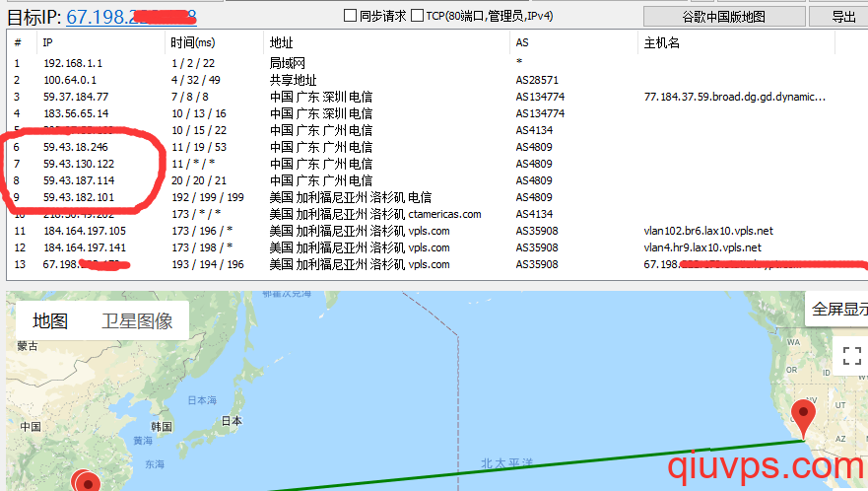The image size is (868, 491).
Task: Click the 导出 export button
Action: point(842,17)
